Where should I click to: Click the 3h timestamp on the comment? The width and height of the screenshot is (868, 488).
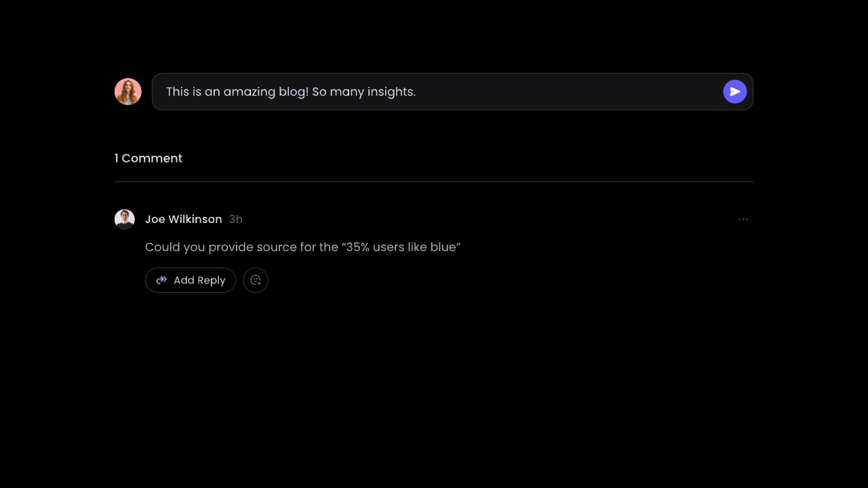pyautogui.click(x=236, y=220)
